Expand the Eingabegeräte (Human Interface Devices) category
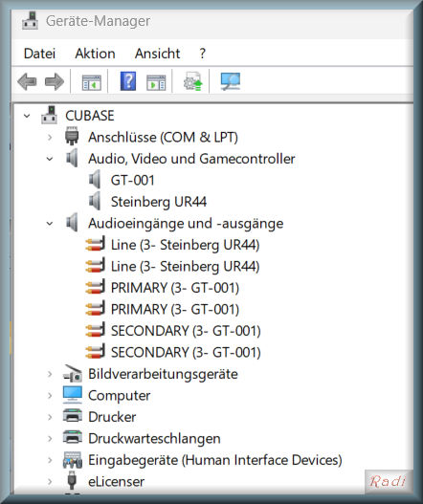423x504 pixels. tap(50, 460)
